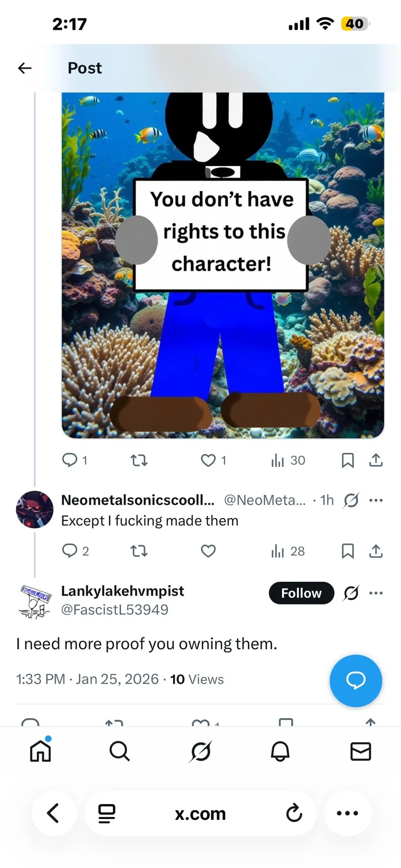Share the Neometalsonicscooll reply

tap(376, 551)
